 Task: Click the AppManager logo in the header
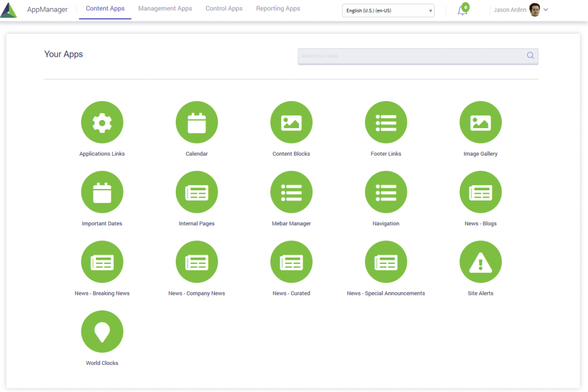[9, 10]
